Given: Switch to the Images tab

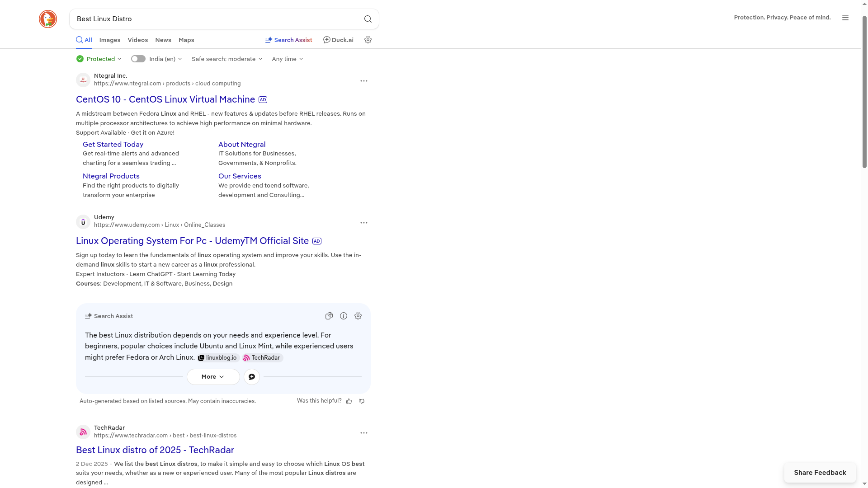Looking at the screenshot, I should [x=109, y=40].
